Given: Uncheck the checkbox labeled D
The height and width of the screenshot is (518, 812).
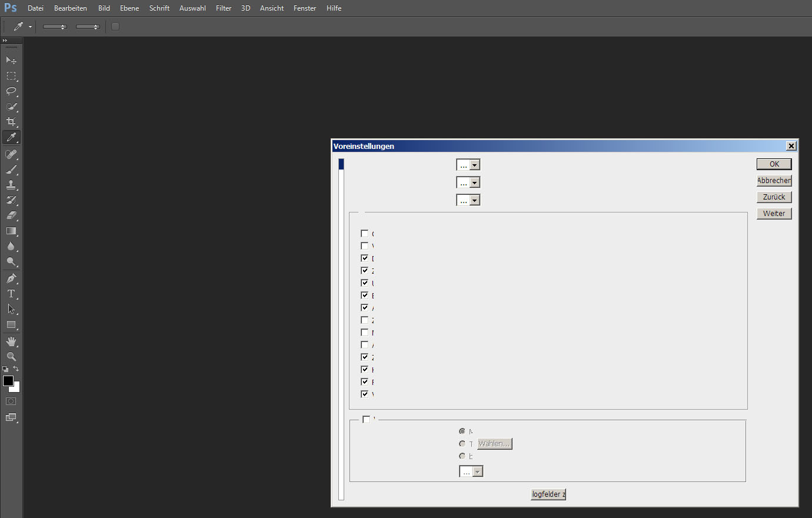Looking at the screenshot, I should pyautogui.click(x=365, y=258).
